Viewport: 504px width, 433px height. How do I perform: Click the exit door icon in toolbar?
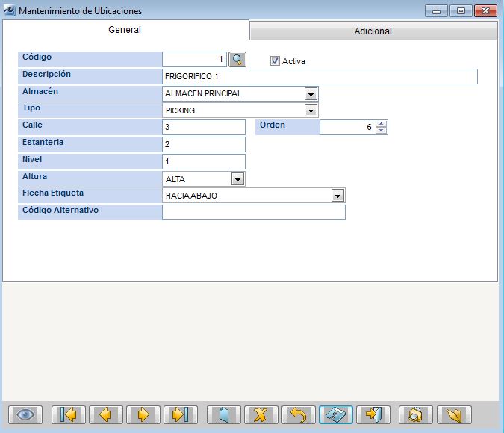coord(373,414)
